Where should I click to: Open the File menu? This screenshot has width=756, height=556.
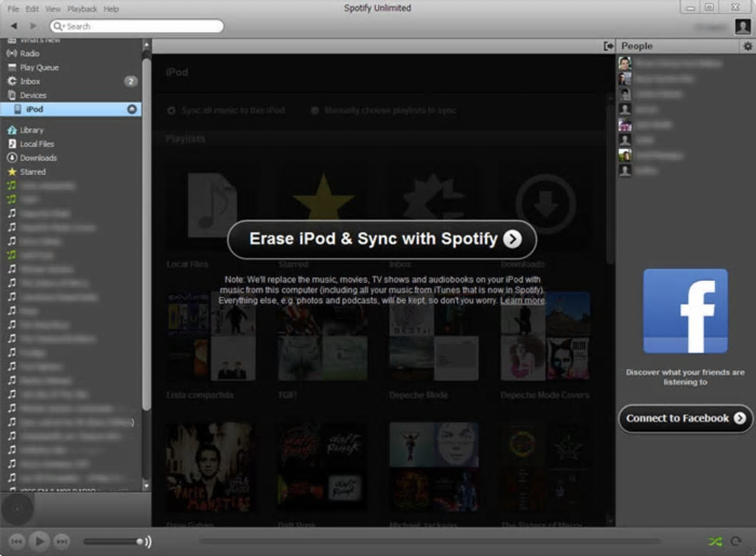(13, 9)
